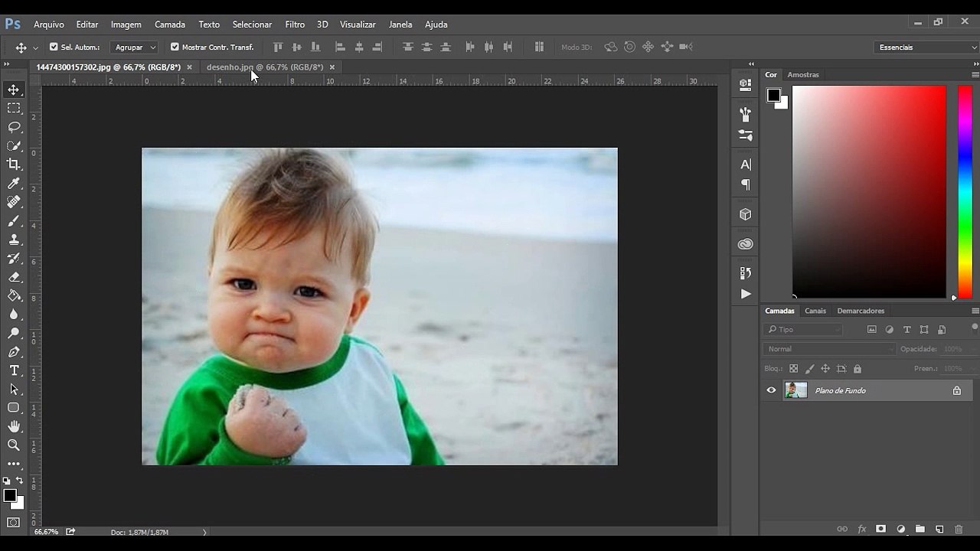Toggle lock all padlock next to Bloq.

tap(857, 369)
